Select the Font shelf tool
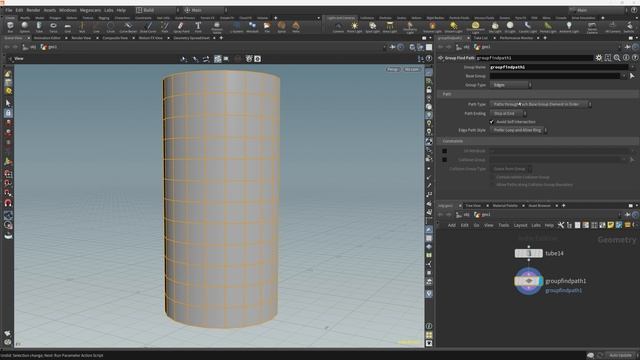Image resolution: width=640 pixels, height=360 pixels. coord(198,27)
